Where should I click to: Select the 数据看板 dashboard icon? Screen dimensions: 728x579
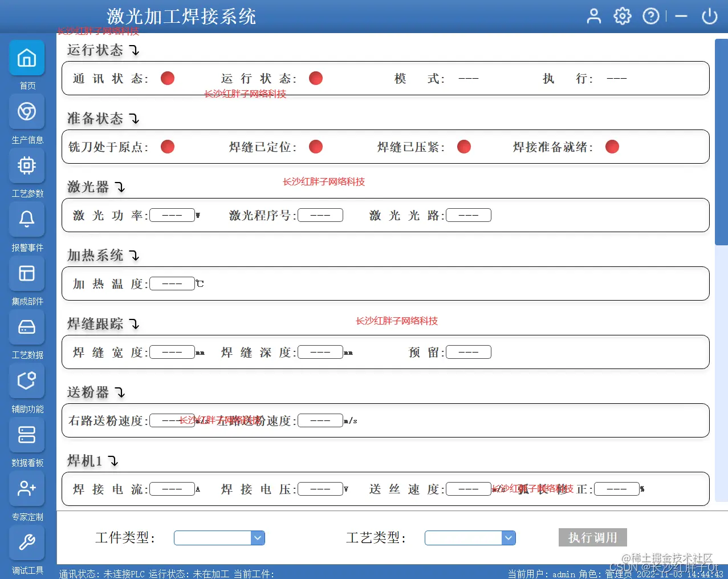pyautogui.click(x=27, y=435)
